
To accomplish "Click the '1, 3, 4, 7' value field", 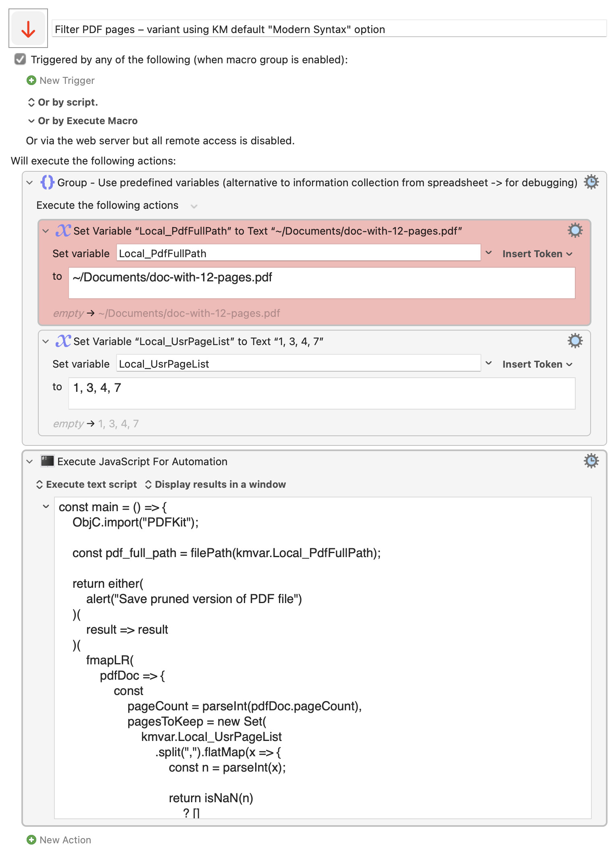I will tap(322, 393).
